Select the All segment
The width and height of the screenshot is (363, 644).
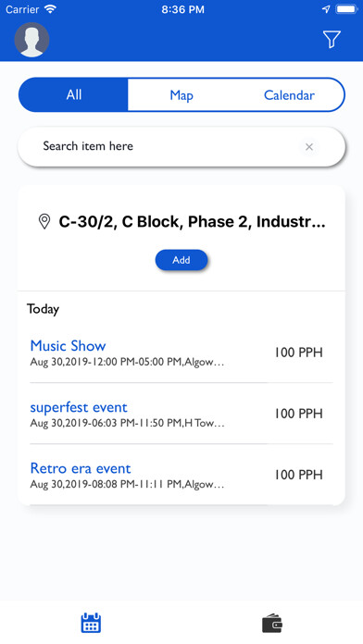coord(73,95)
